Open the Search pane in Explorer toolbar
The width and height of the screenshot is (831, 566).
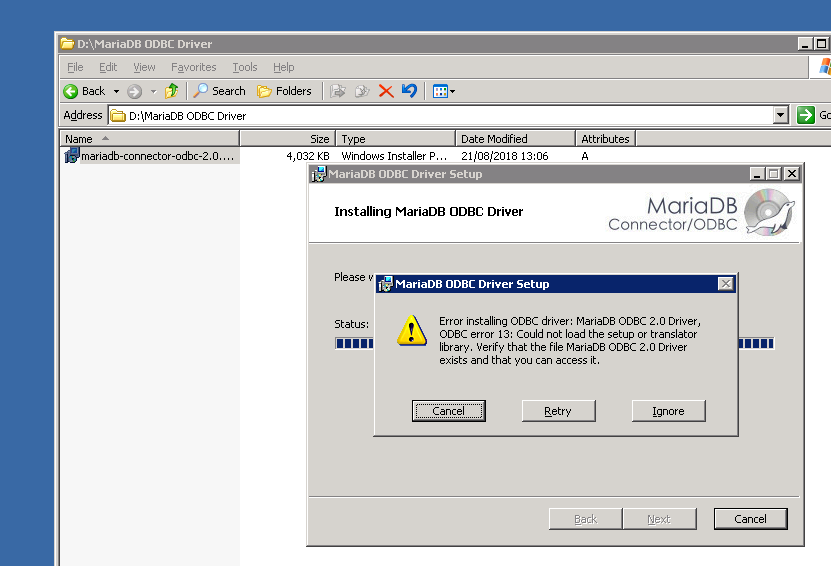click(219, 91)
